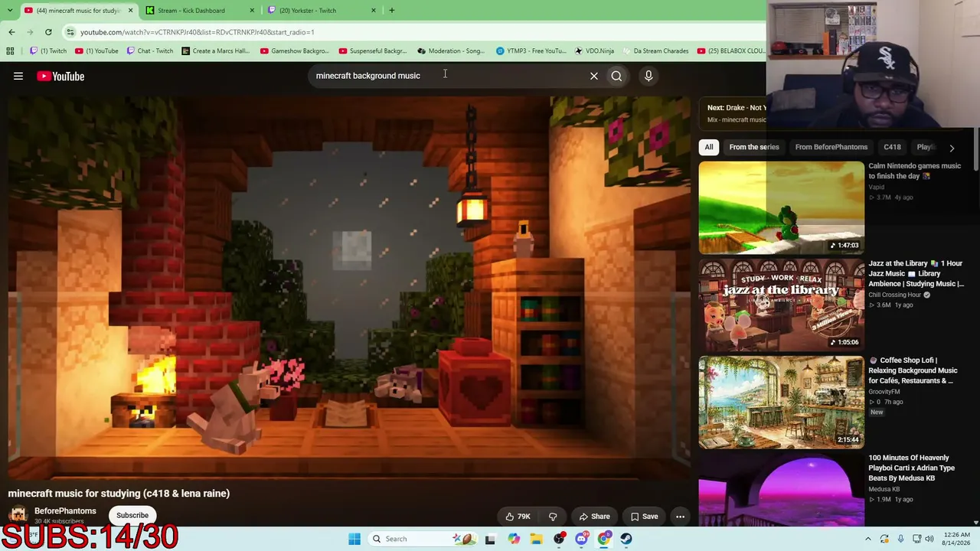Subscribe to BeforePhantoms channel

[x=132, y=515]
